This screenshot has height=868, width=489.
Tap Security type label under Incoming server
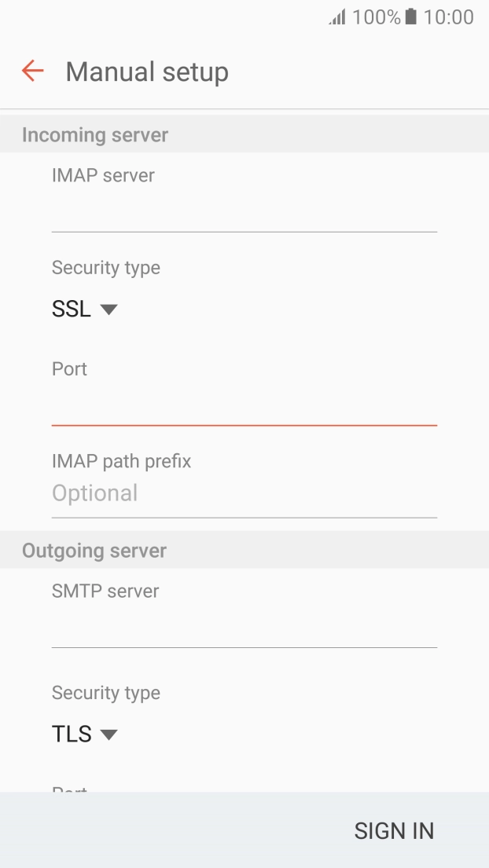(x=106, y=268)
